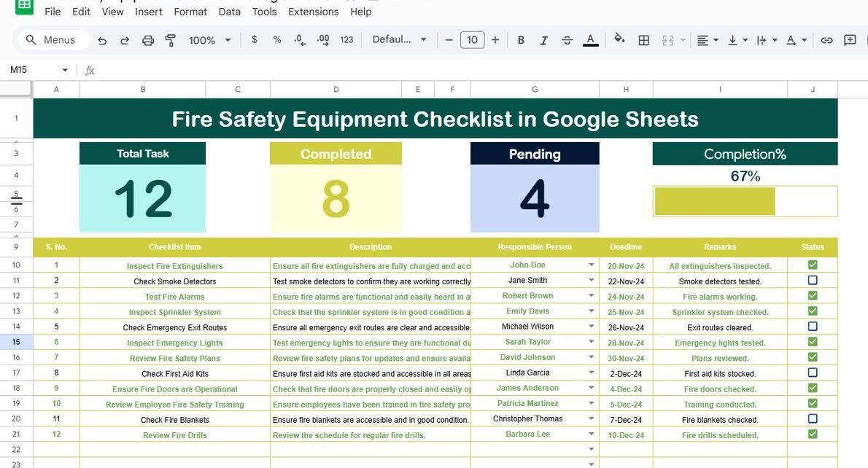Open Google Sheets home icon
This screenshot has width=868, height=468.
24,6
